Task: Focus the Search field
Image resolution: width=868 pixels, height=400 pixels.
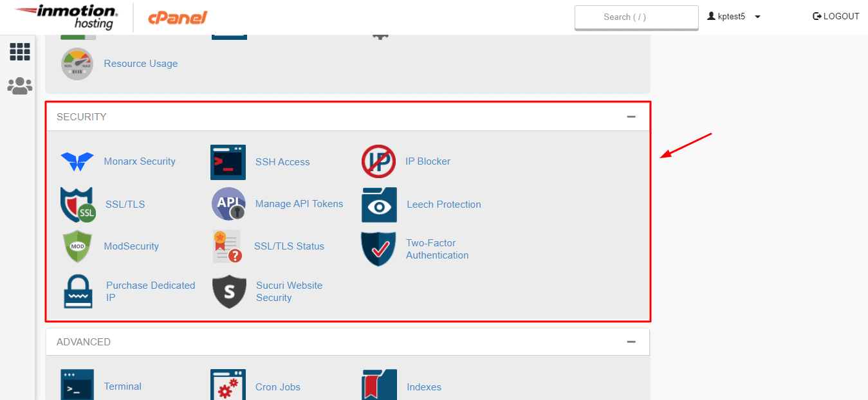Action: pos(636,17)
